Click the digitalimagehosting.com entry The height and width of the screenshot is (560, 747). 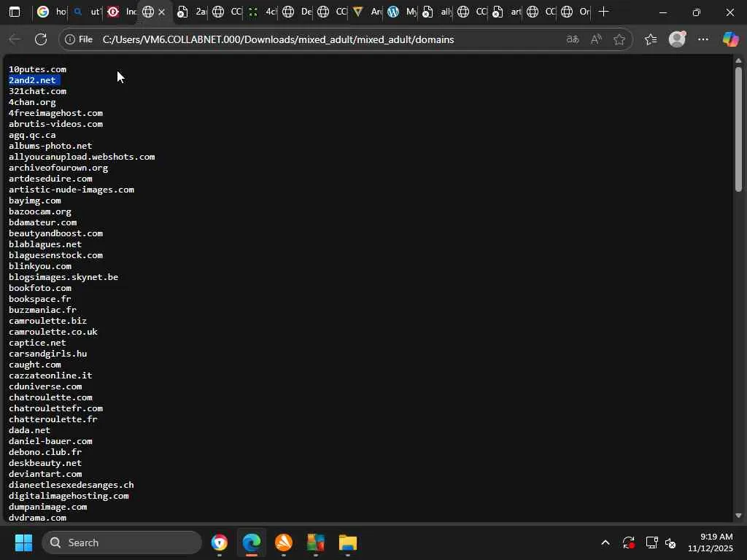(x=69, y=496)
